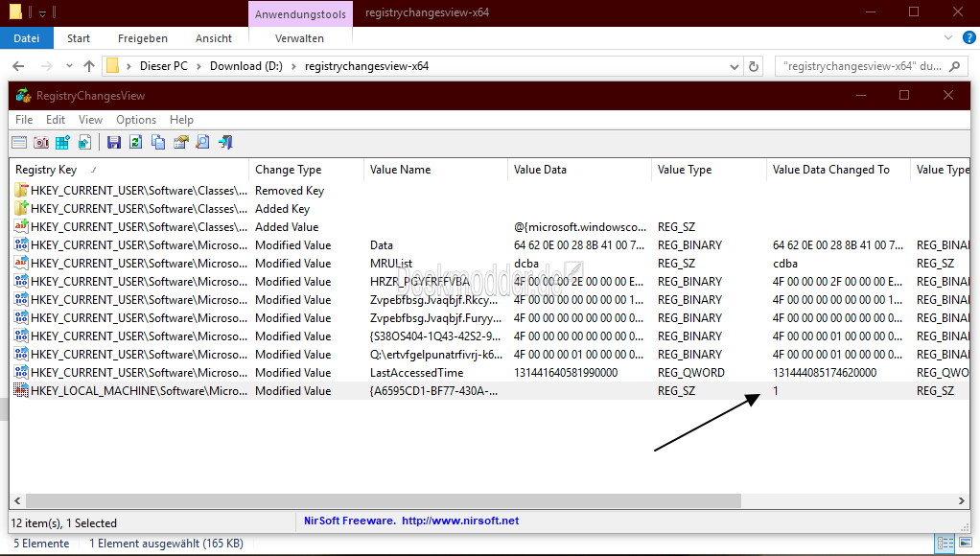Switch to the Ansicht ribbon tab
The width and height of the screenshot is (980, 556).
coord(214,38)
